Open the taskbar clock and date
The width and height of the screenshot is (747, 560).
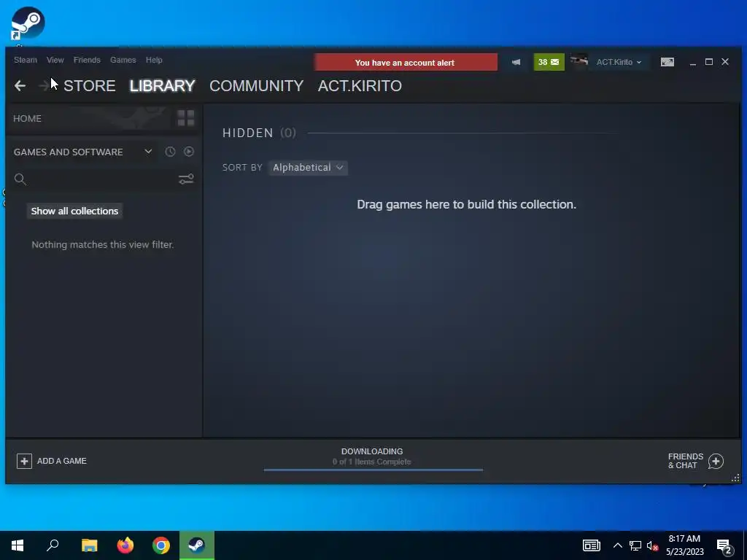click(684, 545)
